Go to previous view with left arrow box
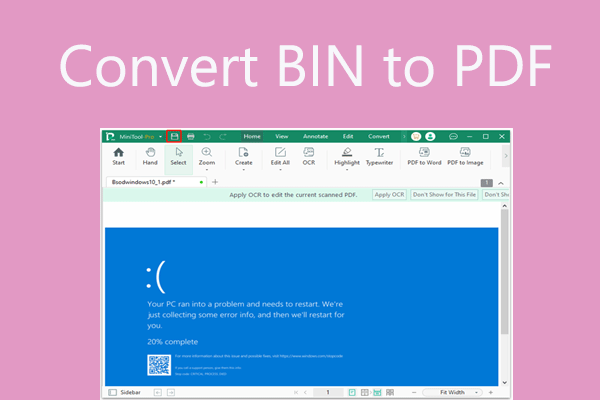 point(158,392)
